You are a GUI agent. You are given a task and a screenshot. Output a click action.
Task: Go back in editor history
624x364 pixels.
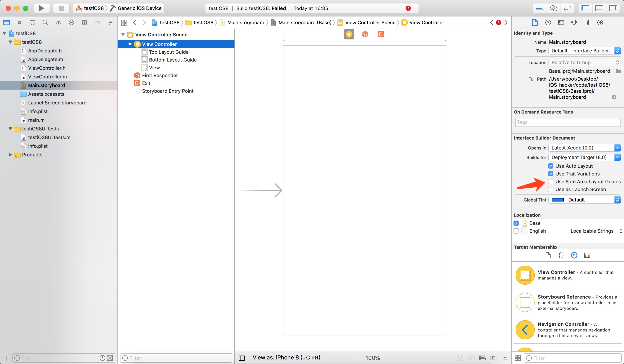click(x=135, y=23)
